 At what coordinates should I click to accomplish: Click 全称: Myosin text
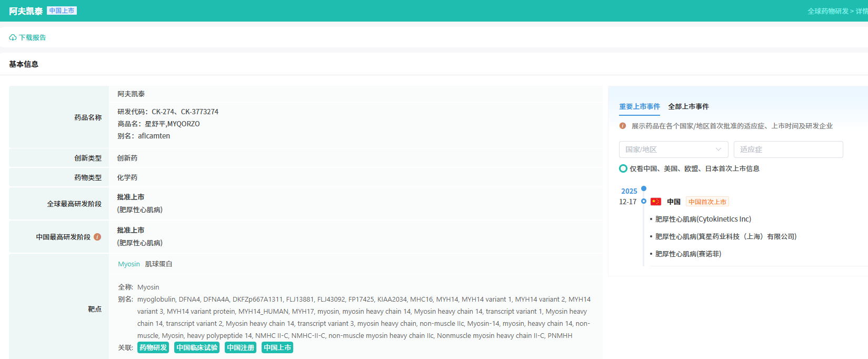coord(138,287)
